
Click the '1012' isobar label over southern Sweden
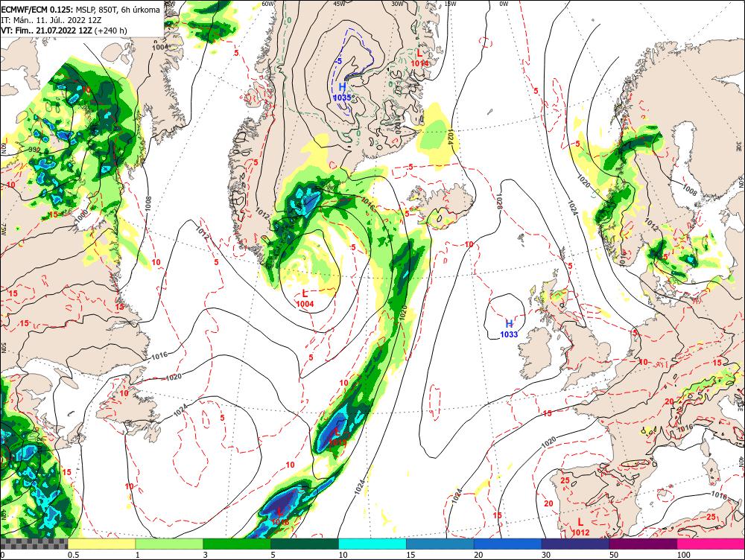pyautogui.click(x=651, y=225)
